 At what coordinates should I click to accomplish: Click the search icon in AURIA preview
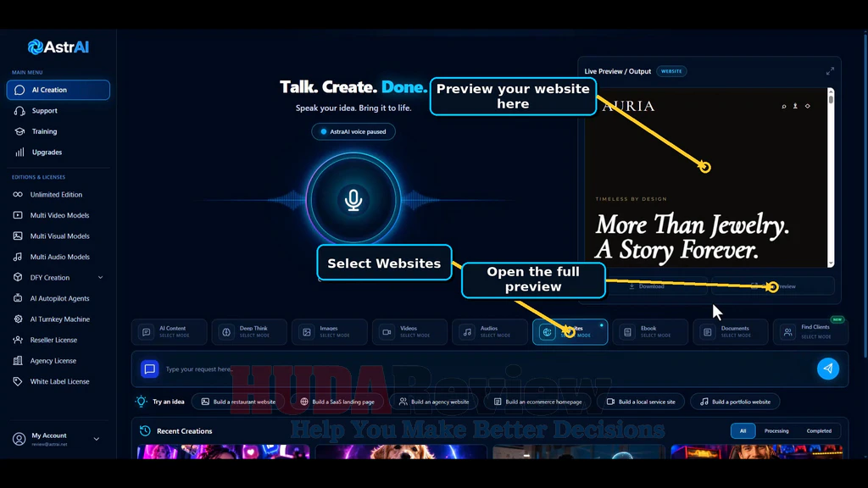point(784,106)
